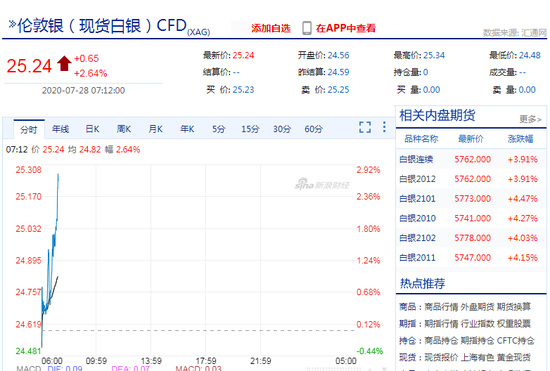Click the 昨结算 24.59 value

pos(338,72)
